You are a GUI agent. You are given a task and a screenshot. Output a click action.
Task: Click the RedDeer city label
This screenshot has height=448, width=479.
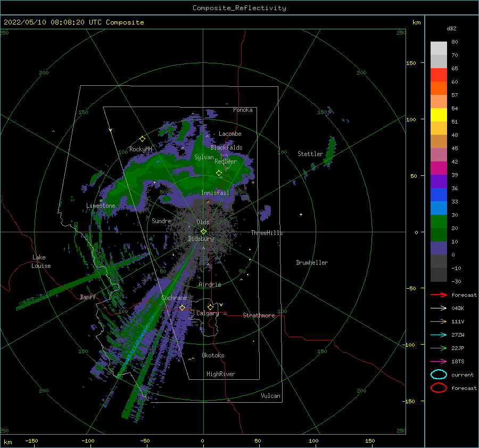coord(226,161)
